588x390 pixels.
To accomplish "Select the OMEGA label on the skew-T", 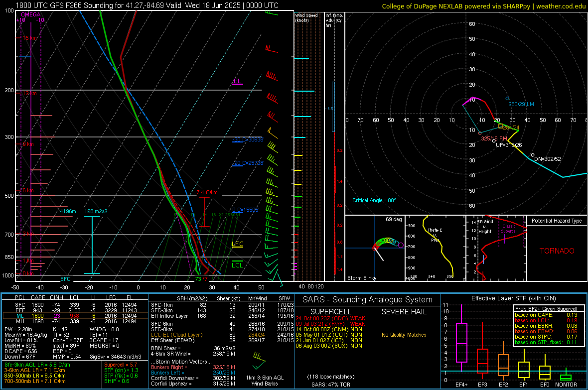I will pyautogui.click(x=31, y=14).
